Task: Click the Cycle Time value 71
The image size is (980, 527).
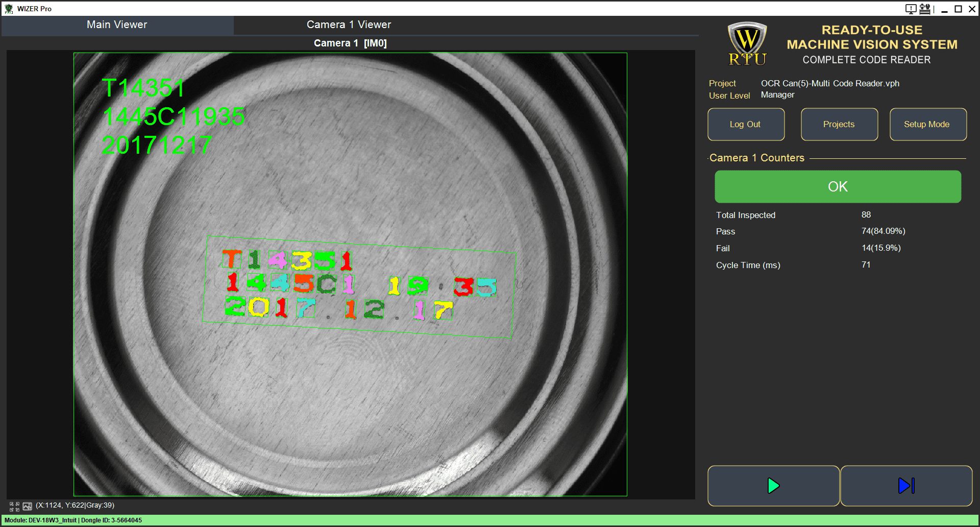Action: click(866, 265)
